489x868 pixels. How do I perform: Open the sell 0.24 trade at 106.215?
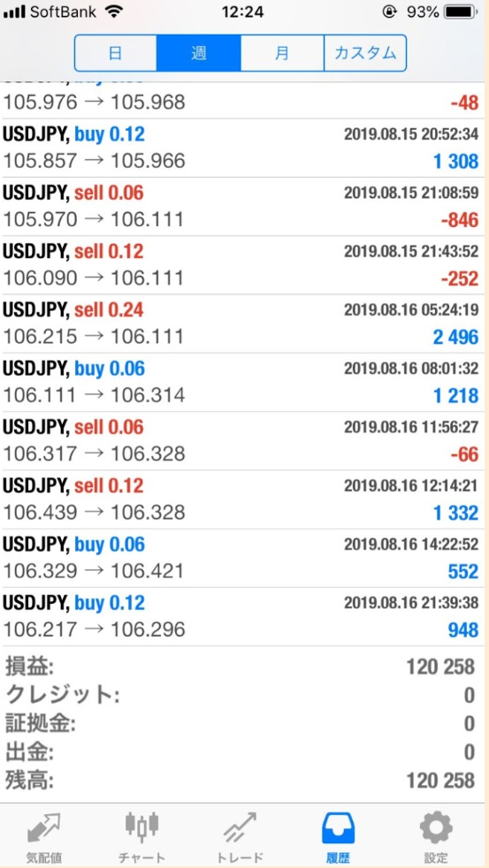[242, 324]
